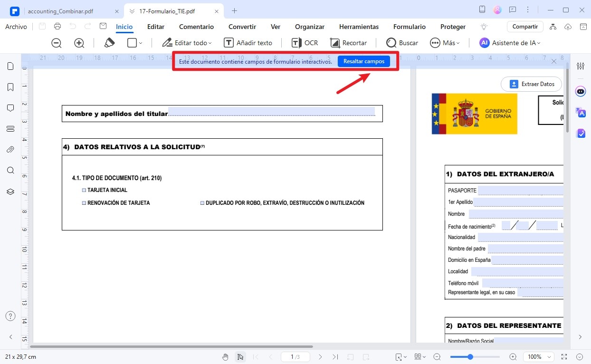Screen dimensions: 591x364
Task: Click the lightbulb tips icon
Action: 484,27
